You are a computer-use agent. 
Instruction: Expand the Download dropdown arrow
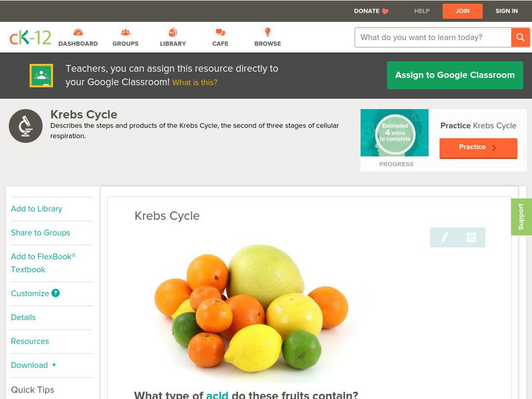point(54,365)
